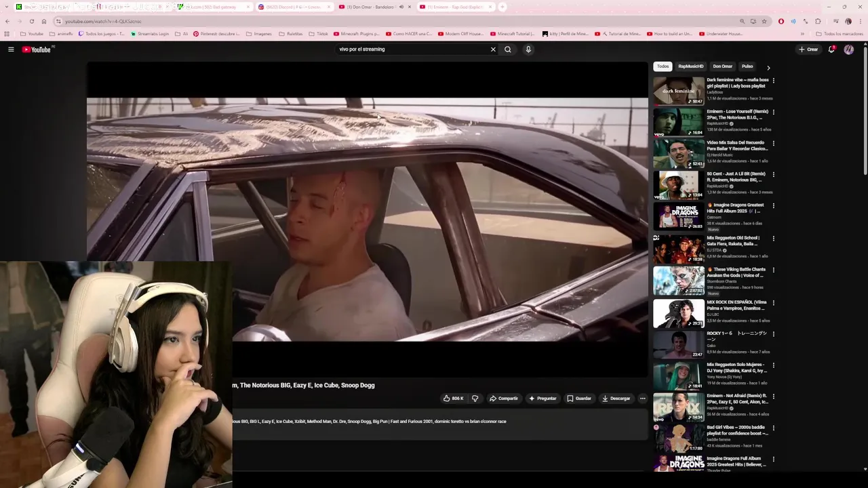Open the Pinterest bookmark
Image resolution: width=868 pixels, height=488 pixels.
click(216, 33)
